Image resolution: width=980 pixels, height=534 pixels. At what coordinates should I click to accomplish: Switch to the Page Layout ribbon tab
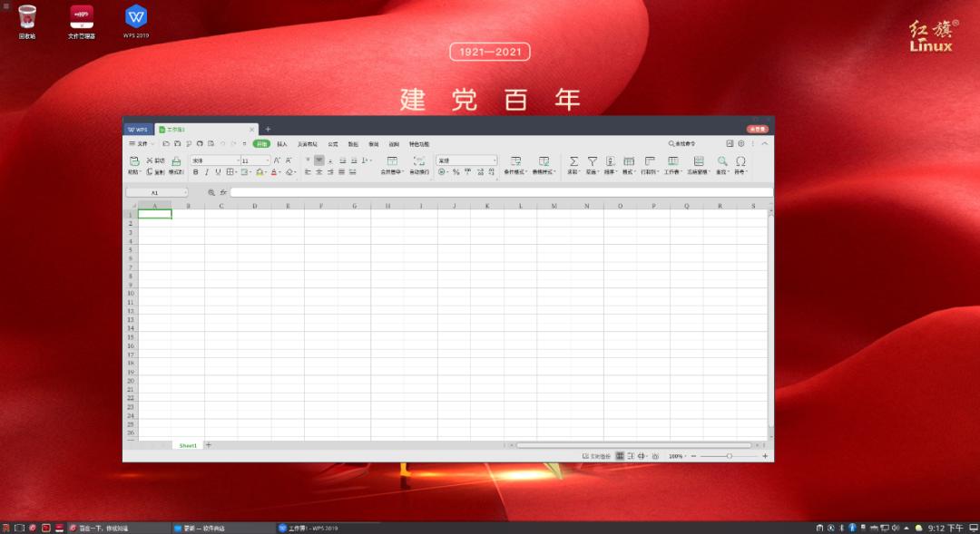(308, 143)
